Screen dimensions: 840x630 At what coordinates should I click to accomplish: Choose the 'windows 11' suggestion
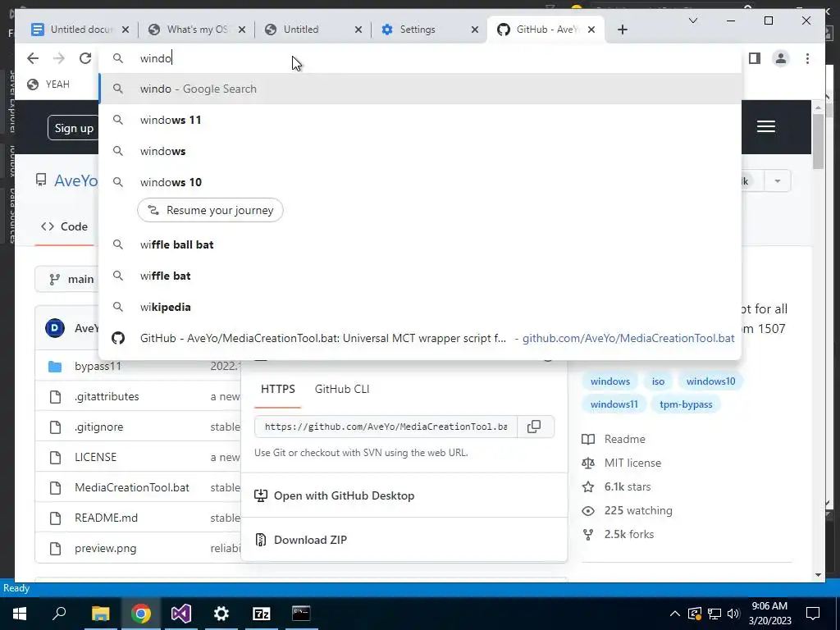[x=421, y=120]
